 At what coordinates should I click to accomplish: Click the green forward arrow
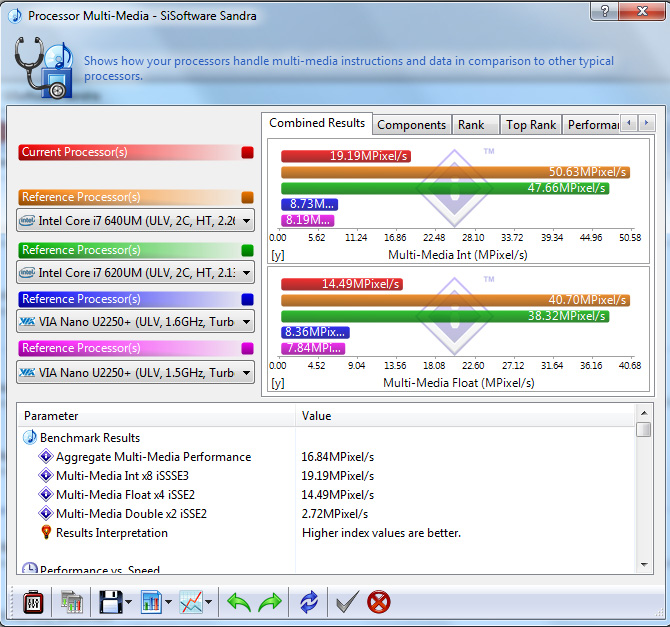coord(270,602)
